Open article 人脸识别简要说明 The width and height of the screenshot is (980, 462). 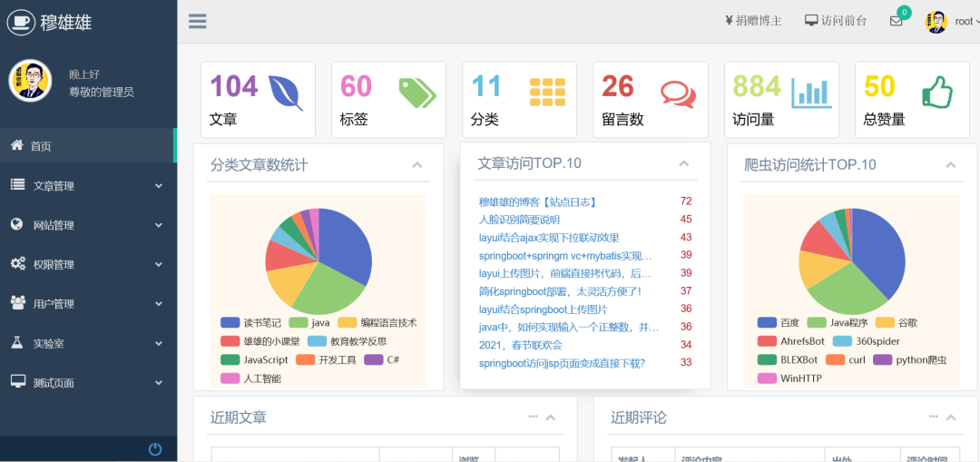(x=519, y=220)
